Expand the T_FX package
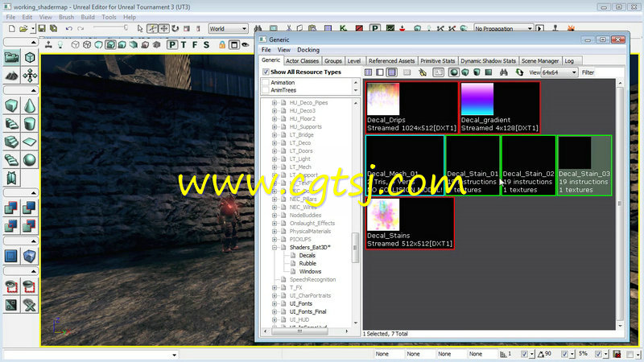Screen dimensions: 644x362 [275, 288]
